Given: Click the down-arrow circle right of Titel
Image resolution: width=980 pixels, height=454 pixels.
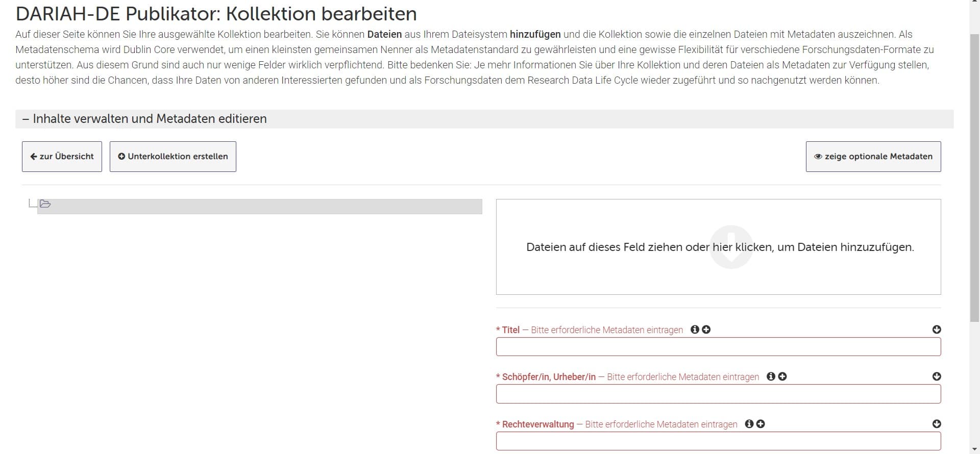Looking at the screenshot, I should pyautogui.click(x=937, y=330).
